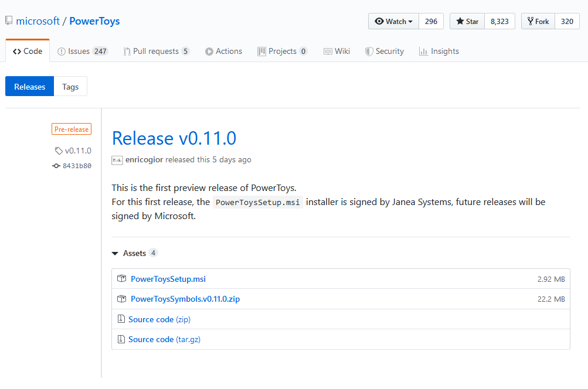This screenshot has height=389, width=588.
Task: Open the Actions tab
Action: [x=223, y=52]
